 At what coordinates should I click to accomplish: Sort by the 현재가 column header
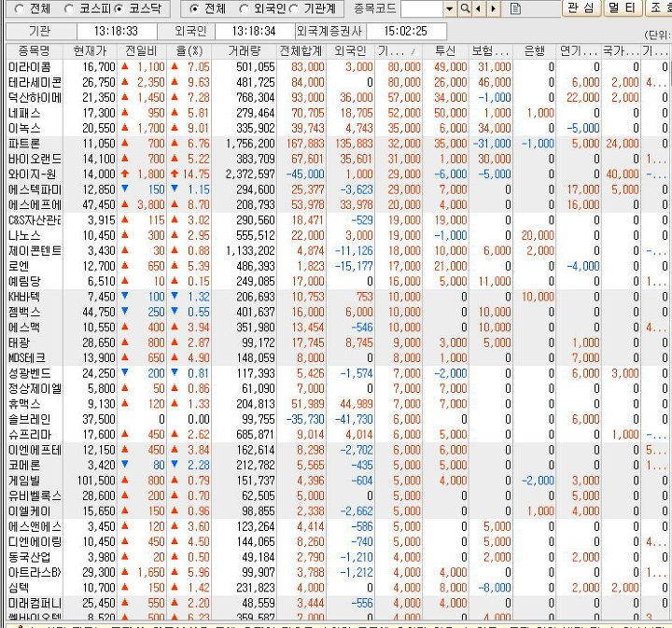(90, 51)
